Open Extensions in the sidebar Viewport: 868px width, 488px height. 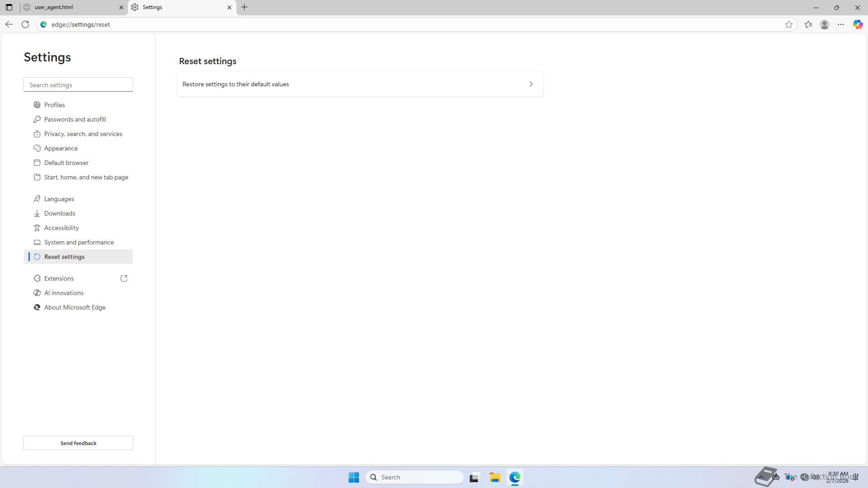59,278
